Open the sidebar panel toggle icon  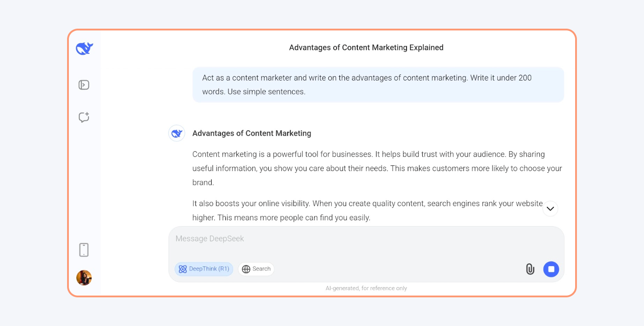tap(84, 85)
